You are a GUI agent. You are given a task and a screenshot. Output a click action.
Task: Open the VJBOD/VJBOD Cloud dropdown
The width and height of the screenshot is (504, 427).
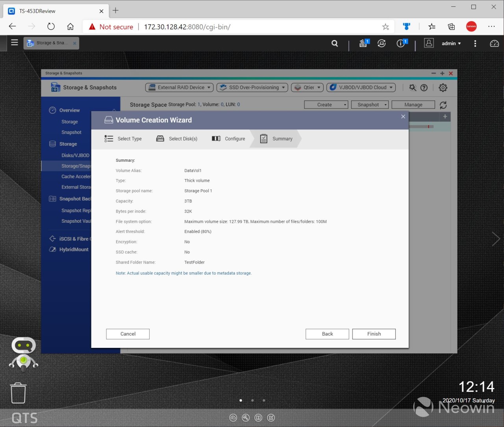pyautogui.click(x=361, y=87)
